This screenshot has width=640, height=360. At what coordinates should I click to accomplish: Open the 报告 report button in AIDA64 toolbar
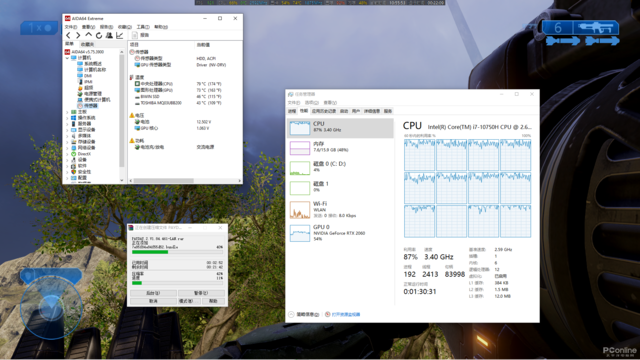[141, 36]
